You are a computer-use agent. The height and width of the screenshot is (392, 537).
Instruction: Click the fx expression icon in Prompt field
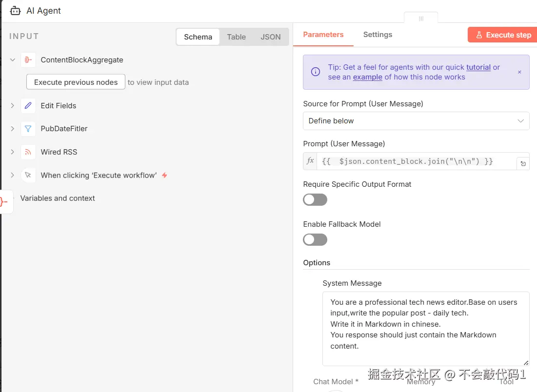click(x=310, y=161)
